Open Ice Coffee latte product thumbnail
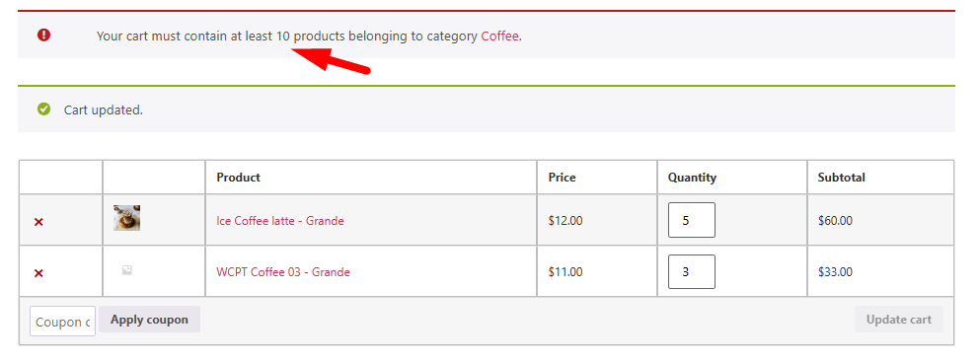Image resolution: width=980 pixels, height=363 pixels. pyautogui.click(x=127, y=218)
